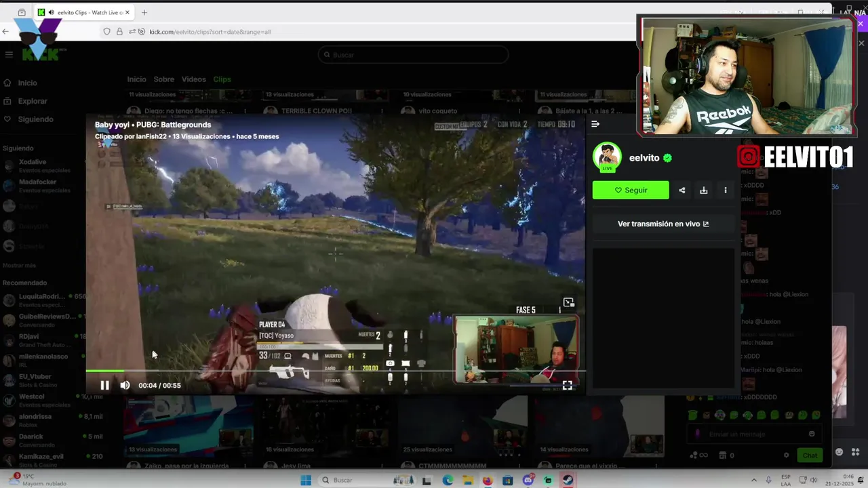The height and width of the screenshot is (488, 868).
Task: Click the address bar shield icon
Action: [x=106, y=32]
